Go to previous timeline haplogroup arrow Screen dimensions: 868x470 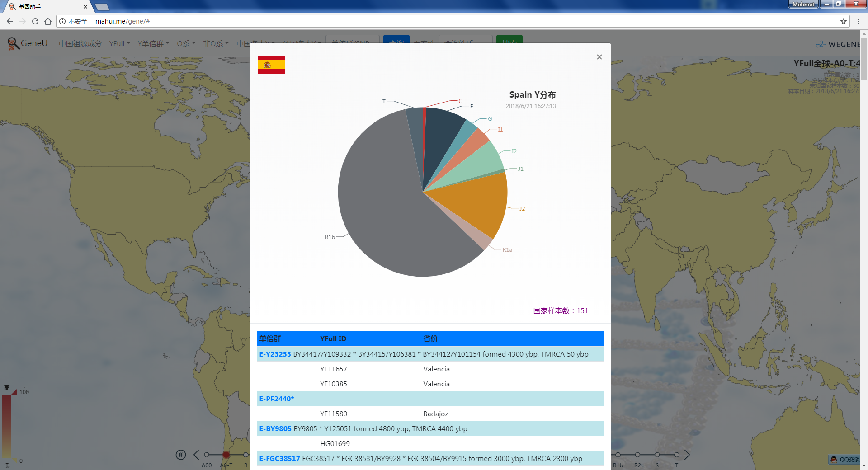(x=196, y=455)
